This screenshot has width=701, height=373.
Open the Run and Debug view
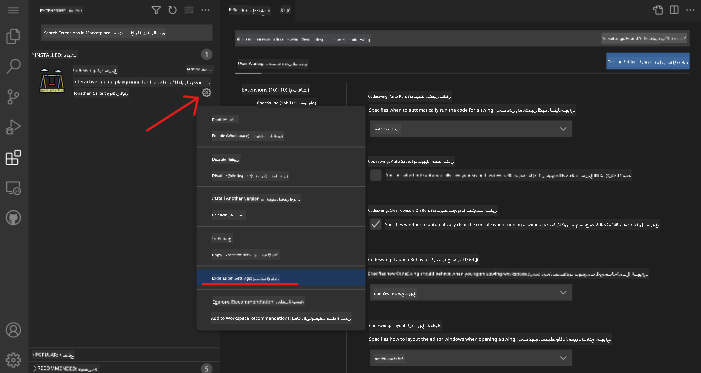click(13, 127)
